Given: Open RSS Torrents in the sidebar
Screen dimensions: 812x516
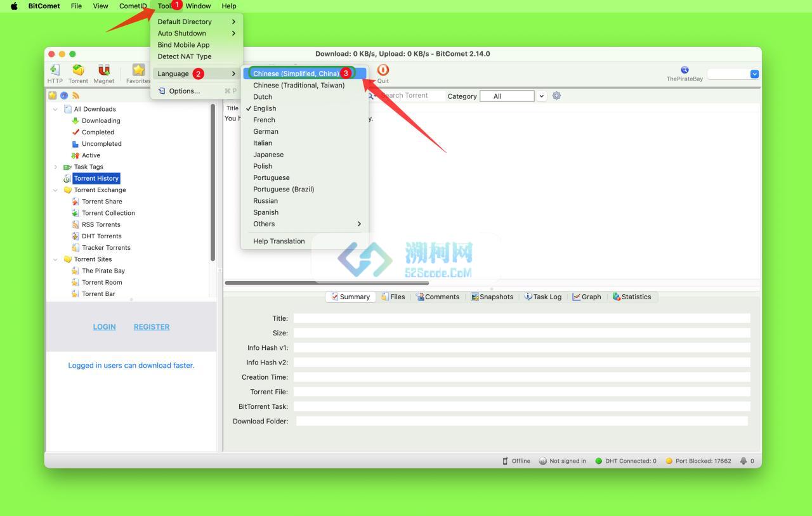Looking at the screenshot, I should pos(101,224).
